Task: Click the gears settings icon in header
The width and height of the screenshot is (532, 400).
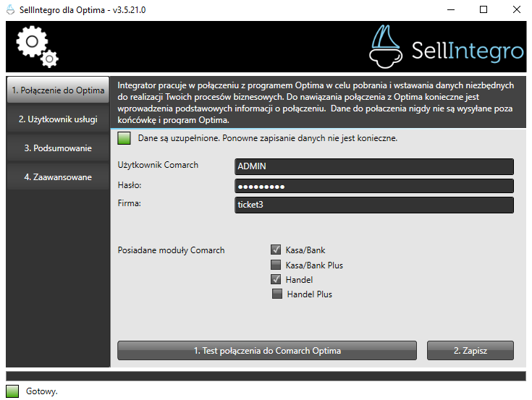Action: click(38, 47)
